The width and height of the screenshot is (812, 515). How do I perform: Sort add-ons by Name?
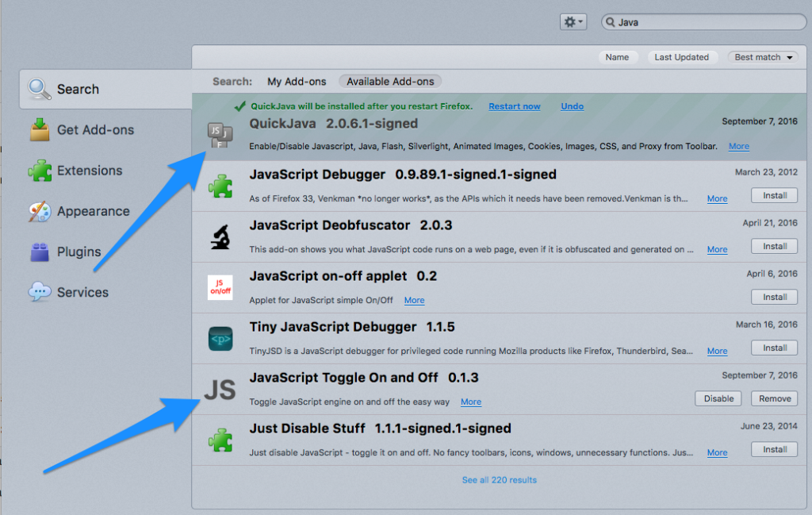[617, 57]
